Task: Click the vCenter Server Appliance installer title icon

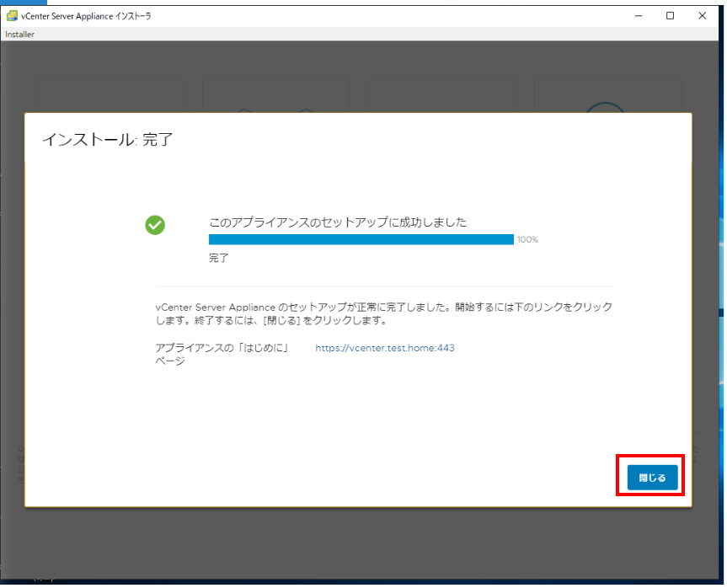Action: [12, 16]
